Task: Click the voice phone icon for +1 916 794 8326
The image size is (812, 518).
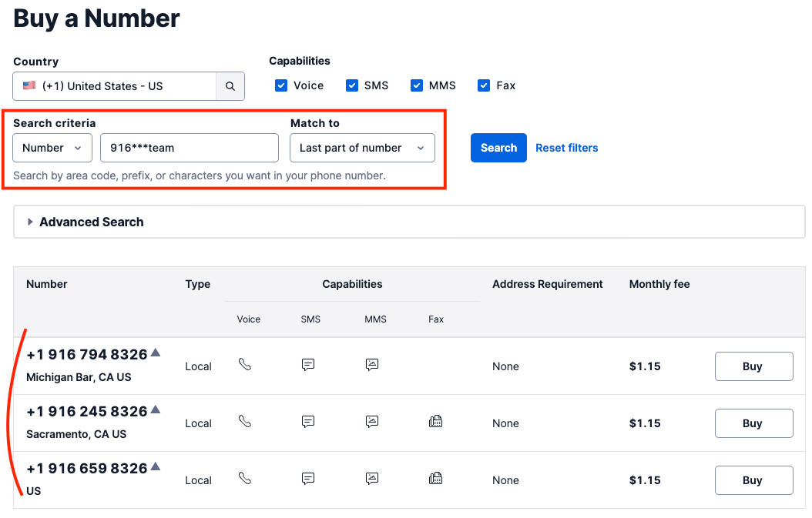Action: (x=245, y=365)
